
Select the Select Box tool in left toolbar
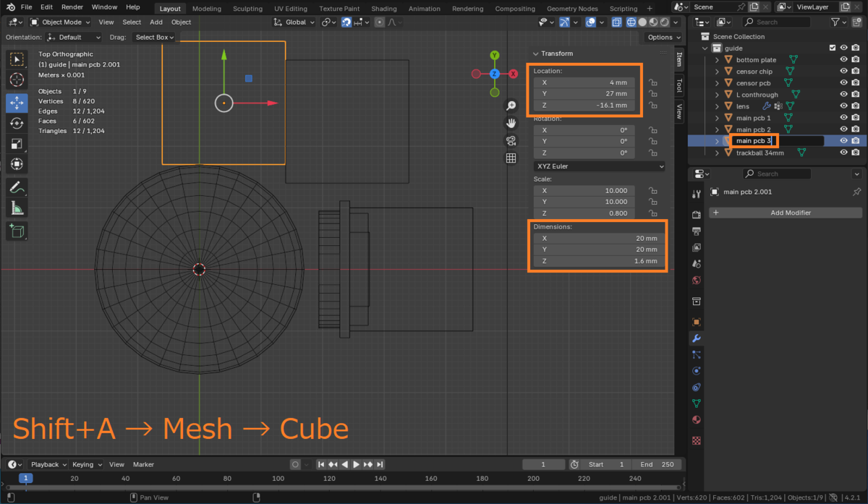click(17, 59)
